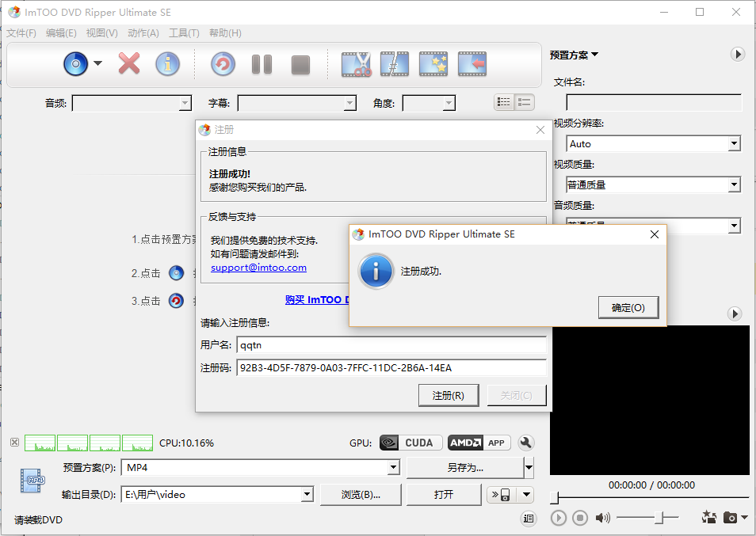Screen dimensions: 756x536
Task: Open the file info icon in the toolbar
Action: [167, 64]
